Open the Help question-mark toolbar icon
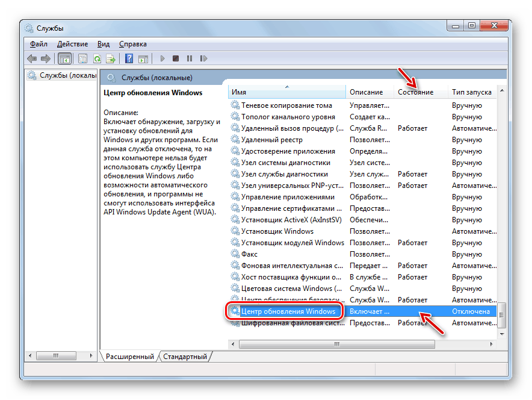The height and width of the screenshot is (400, 532). click(x=129, y=58)
